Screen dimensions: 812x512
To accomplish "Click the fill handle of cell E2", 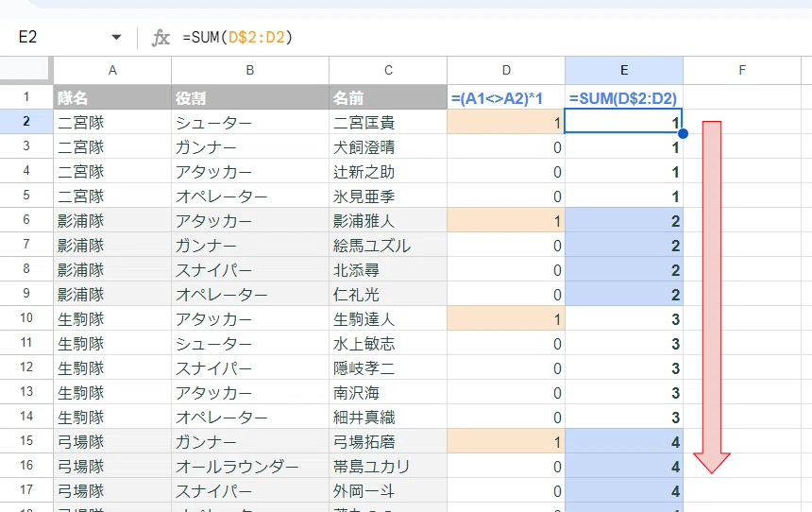I will coord(683,134).
